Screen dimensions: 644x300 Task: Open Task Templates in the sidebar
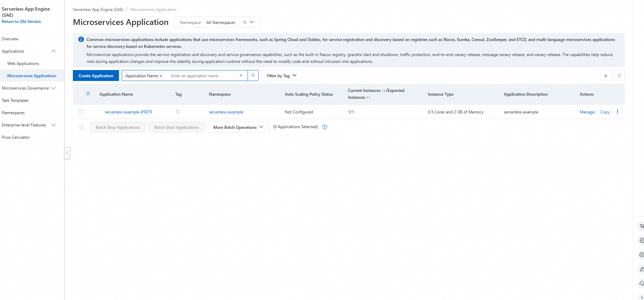coord(15,100)
